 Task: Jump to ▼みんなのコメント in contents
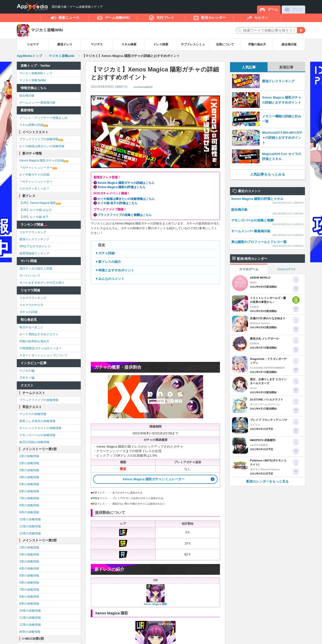[x=110, y=279]
